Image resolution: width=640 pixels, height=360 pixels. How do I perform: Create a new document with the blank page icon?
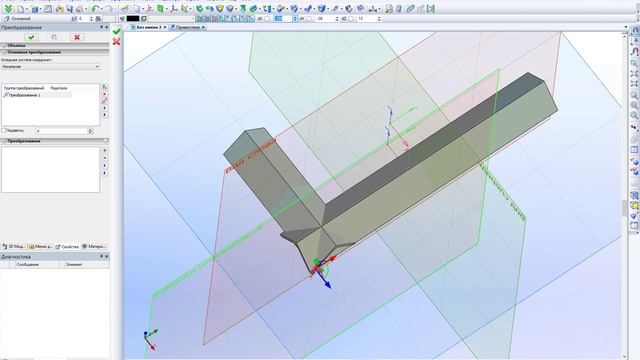(x=20, y=9)
